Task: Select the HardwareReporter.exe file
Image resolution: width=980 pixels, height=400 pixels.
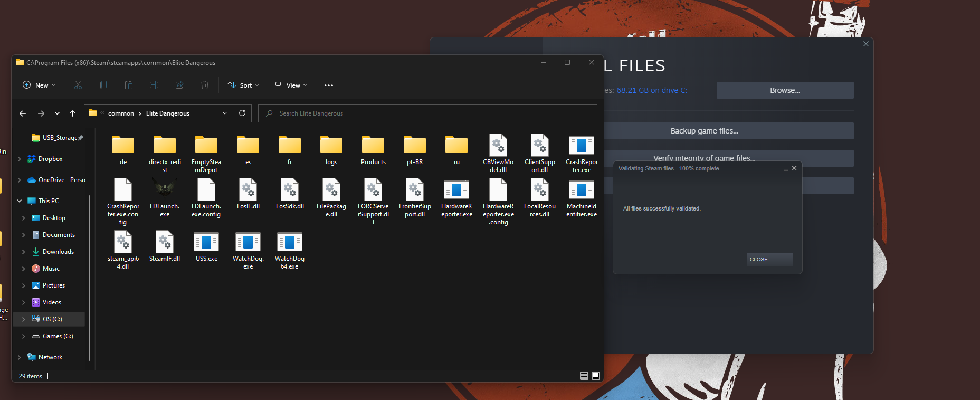Action: 456,198
